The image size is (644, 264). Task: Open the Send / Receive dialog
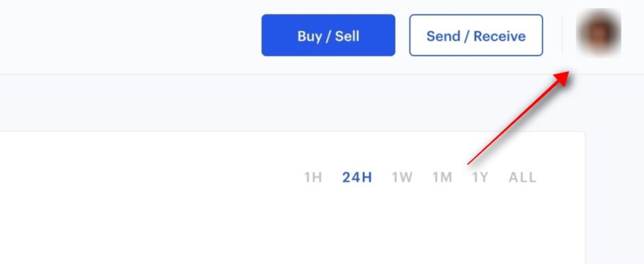tap(476, 35)
